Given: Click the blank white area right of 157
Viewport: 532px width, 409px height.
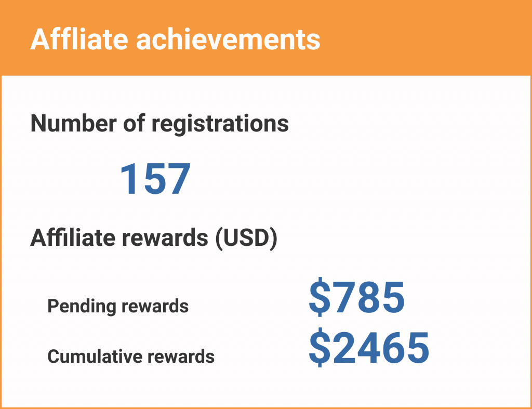Looking at the screenshot, I should pyautogui.click(x=356, y=179).
